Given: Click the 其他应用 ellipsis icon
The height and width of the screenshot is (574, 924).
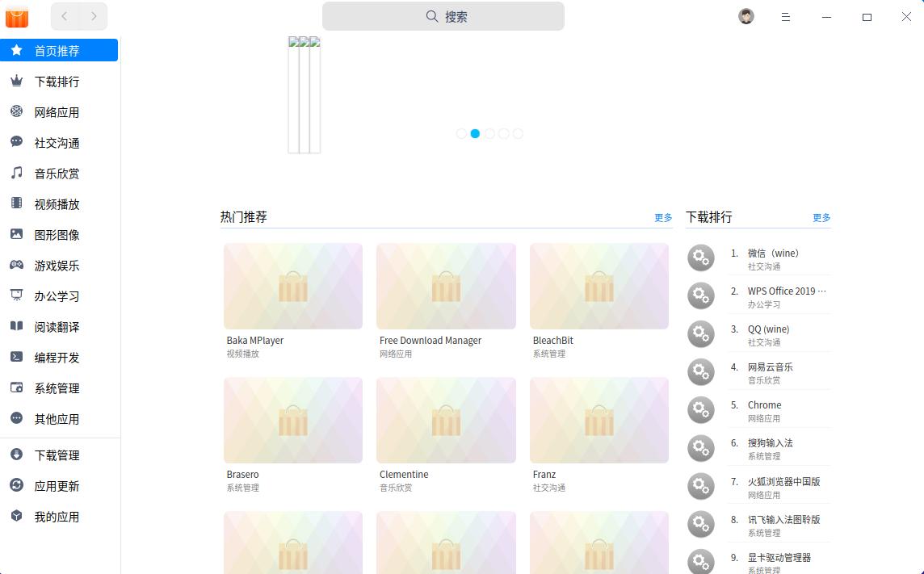Looking at the screenshot, I should 16,418.
